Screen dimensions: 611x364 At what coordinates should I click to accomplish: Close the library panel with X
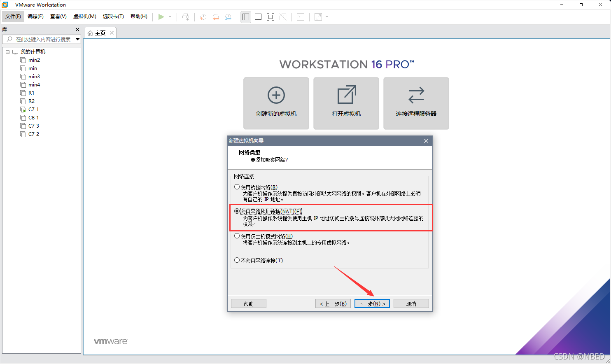point(77,30)
